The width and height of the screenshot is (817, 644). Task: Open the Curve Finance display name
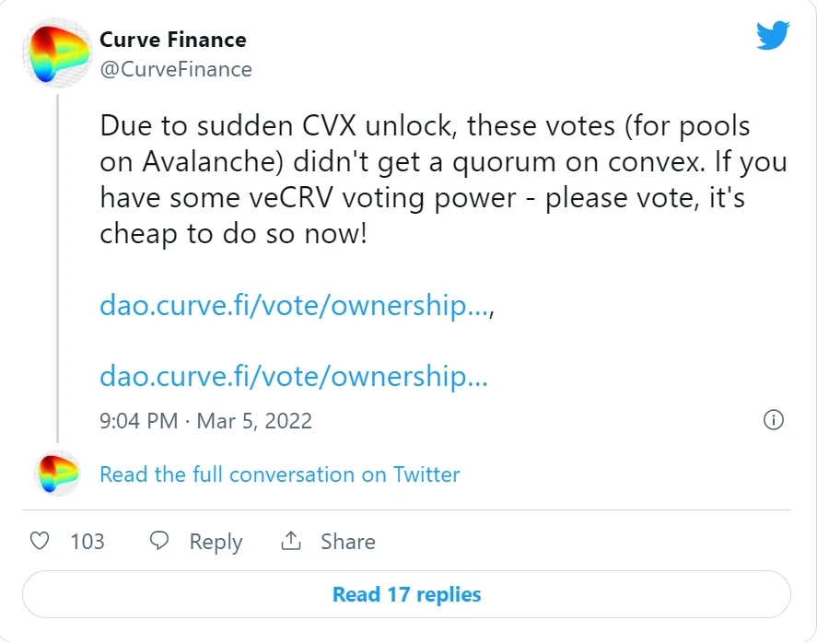(173, 41)
